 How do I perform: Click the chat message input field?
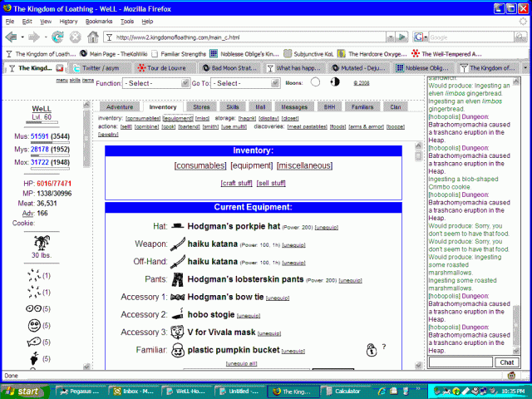pyautogui.click(x=461, y=362)
